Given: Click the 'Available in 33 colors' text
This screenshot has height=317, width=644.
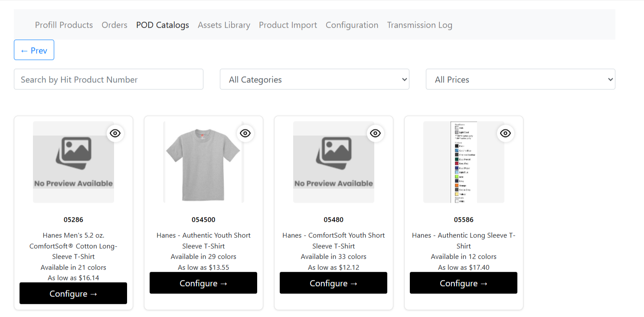Looking at the screenshot, I should [333, 257].
